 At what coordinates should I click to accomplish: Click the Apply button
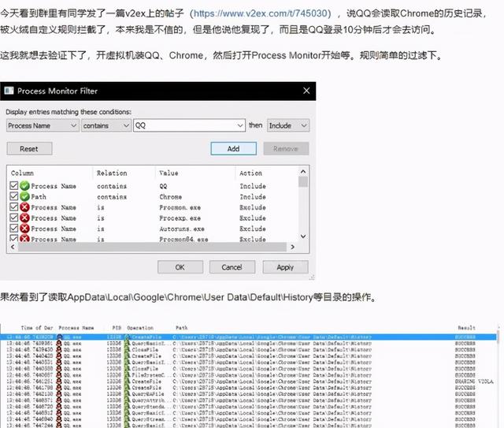point(285,267)
